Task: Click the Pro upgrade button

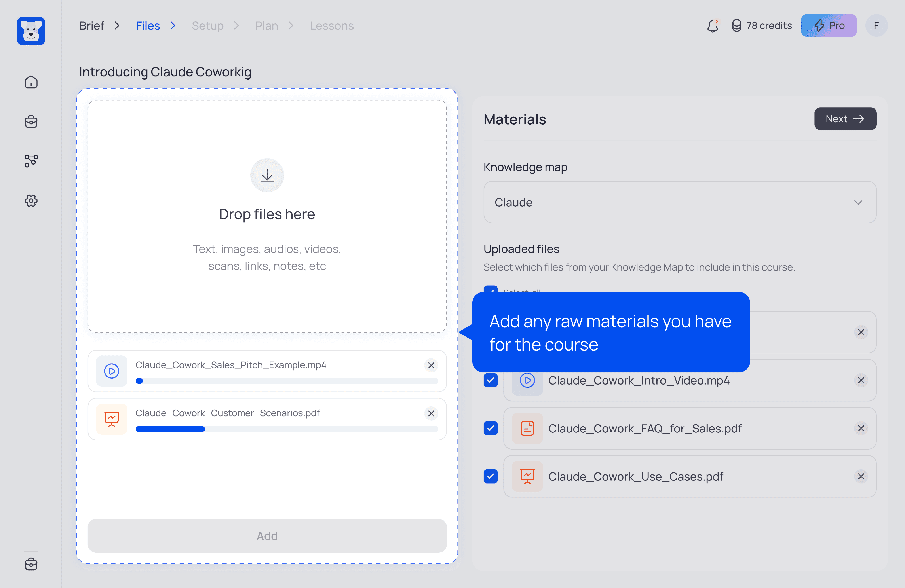Action: [x=829, y=26]
